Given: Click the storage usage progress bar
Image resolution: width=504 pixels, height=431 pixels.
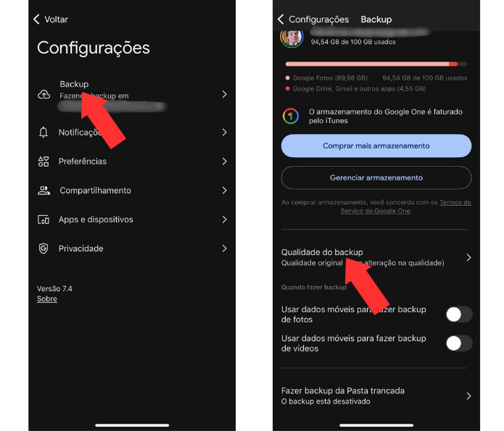Looking at the screenshot, I should point(376,64).
